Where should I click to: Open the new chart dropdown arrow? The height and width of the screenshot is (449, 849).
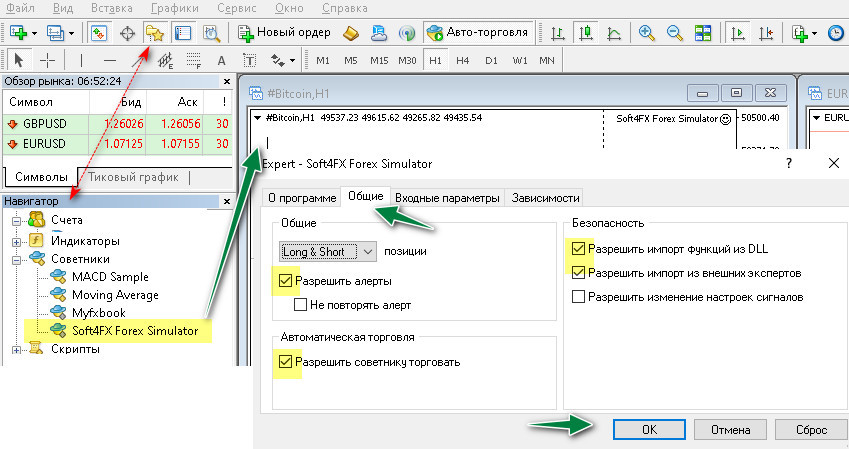34,34
